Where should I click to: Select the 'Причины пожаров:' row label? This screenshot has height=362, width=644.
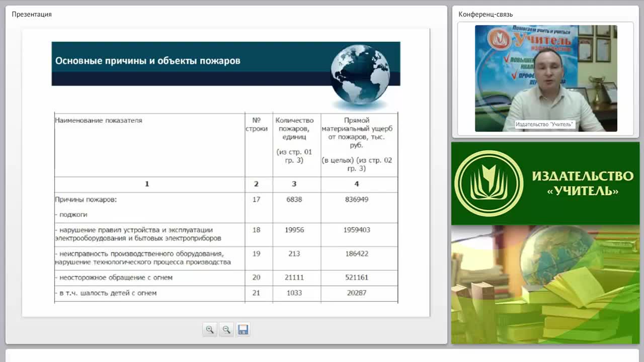coord(86,200)
